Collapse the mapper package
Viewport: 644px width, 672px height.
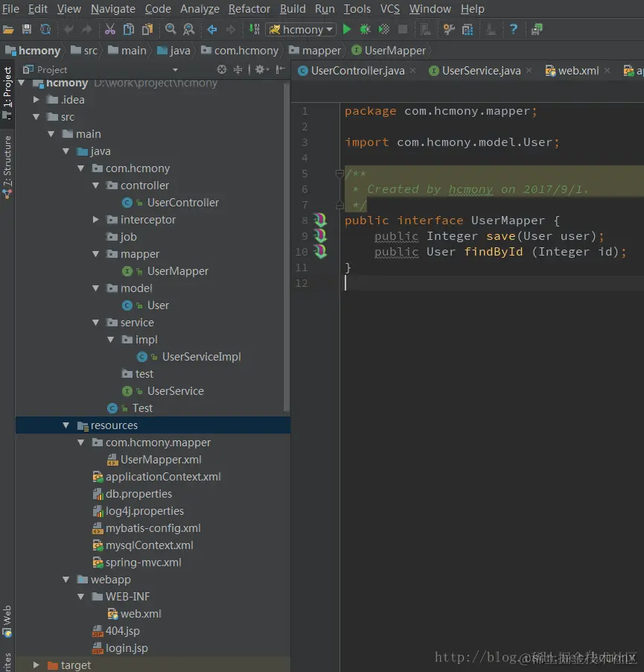(96, 254)
